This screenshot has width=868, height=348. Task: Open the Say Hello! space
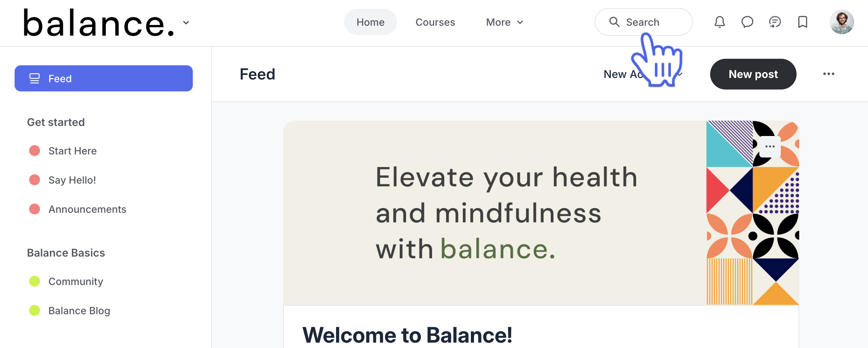72,180
